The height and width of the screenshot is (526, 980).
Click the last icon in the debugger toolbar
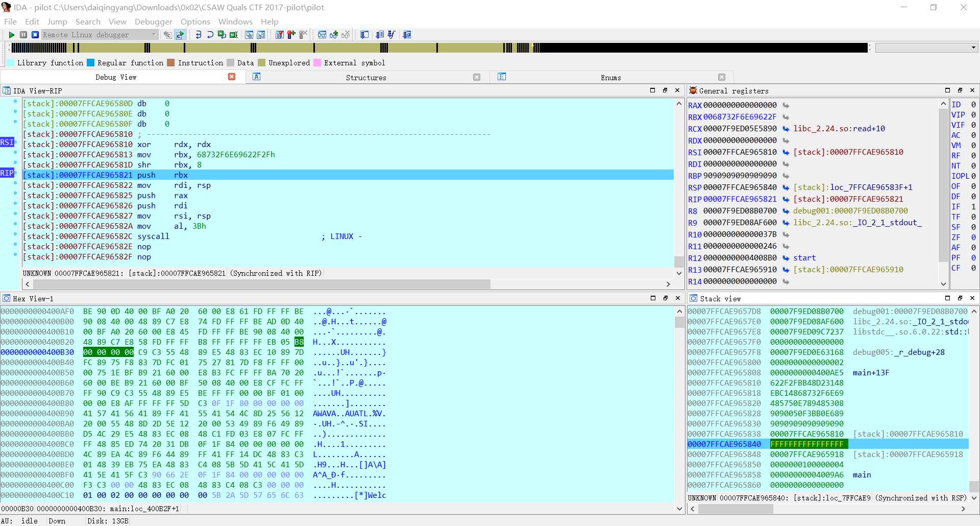pyautogui.click(x=407, y=35)
